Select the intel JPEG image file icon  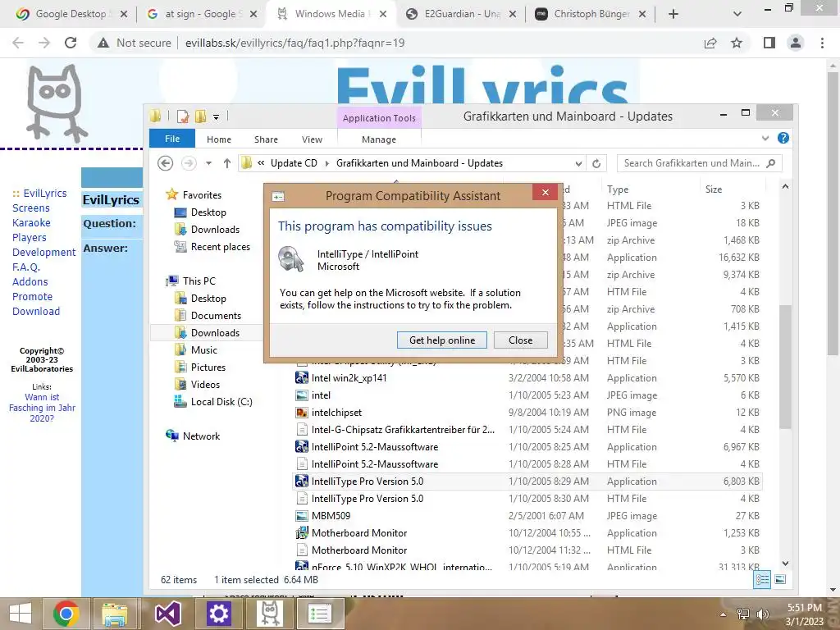tap(302, 395)
